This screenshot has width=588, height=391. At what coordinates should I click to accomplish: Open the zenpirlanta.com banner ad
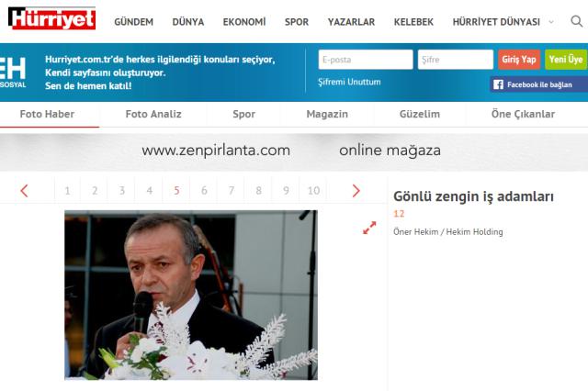tap(294, 151)
